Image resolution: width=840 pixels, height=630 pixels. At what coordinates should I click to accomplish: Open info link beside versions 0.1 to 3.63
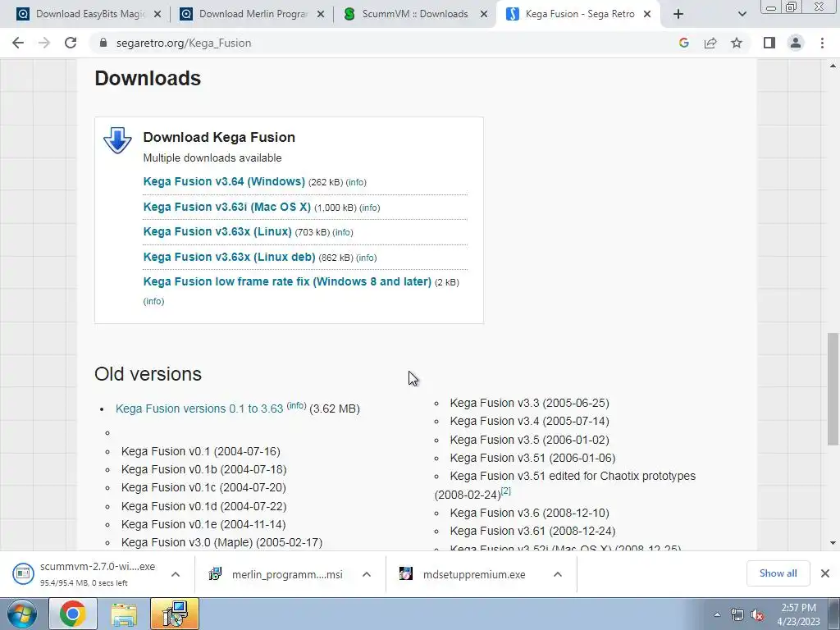[296, 405]
